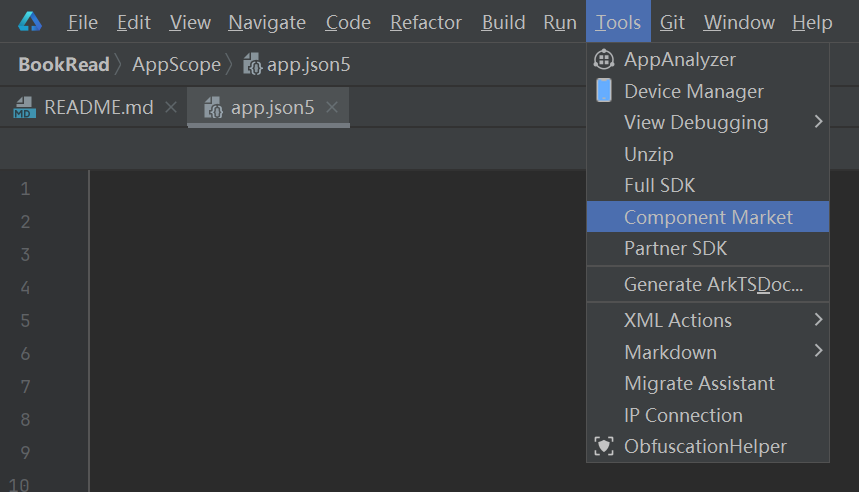Screen dimensions: 859x492
Task: Click the README.md markdown file icon
Action: 24,108
